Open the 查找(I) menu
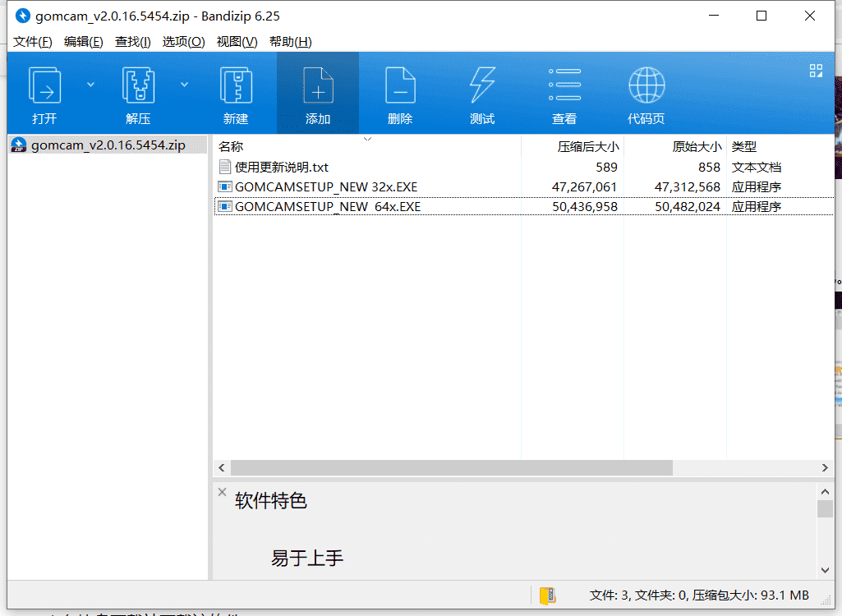This screenshot has width=842, height=616. (132, 42)
